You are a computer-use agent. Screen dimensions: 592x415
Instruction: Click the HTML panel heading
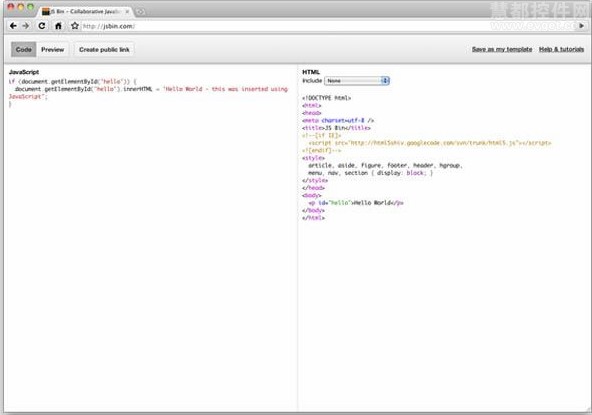[311, 72]
